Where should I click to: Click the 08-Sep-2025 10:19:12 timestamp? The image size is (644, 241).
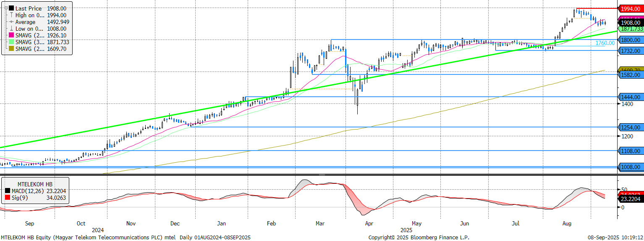[616, 238]
